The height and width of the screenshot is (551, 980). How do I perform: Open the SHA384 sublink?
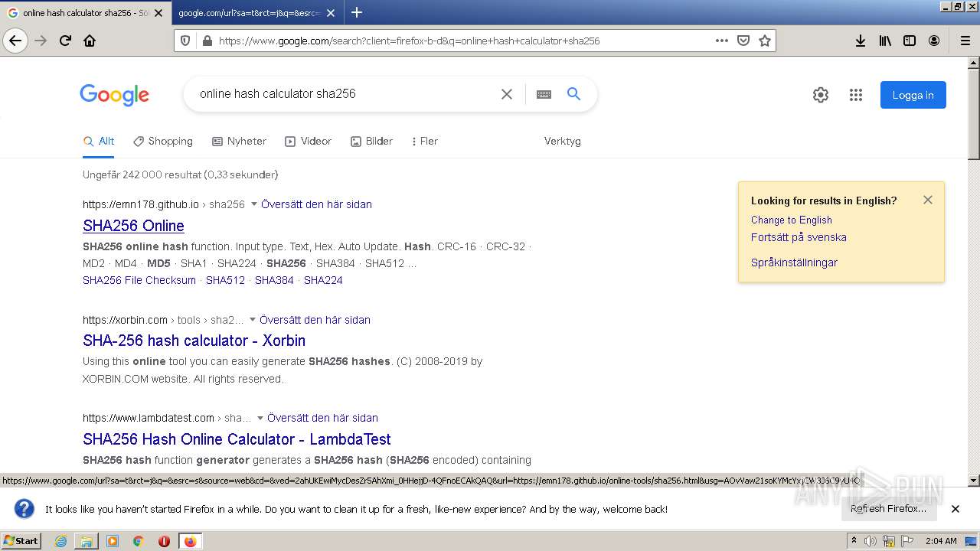coord(274,280)
